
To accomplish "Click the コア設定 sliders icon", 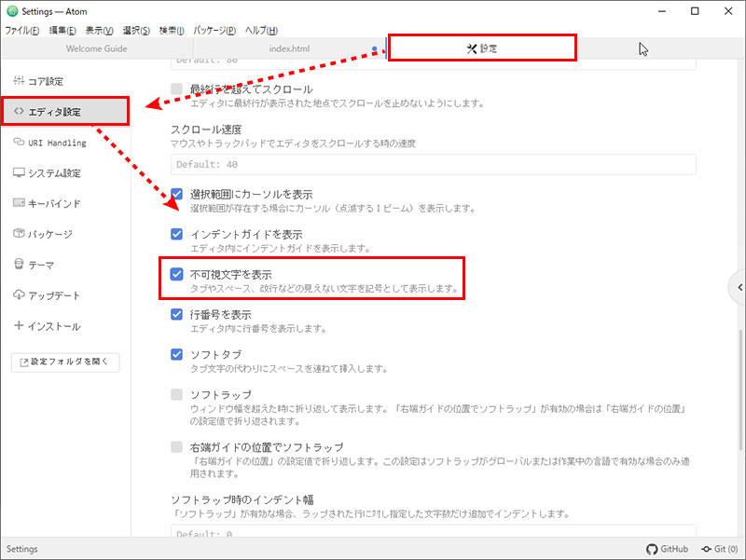I will tap(19, 80).
